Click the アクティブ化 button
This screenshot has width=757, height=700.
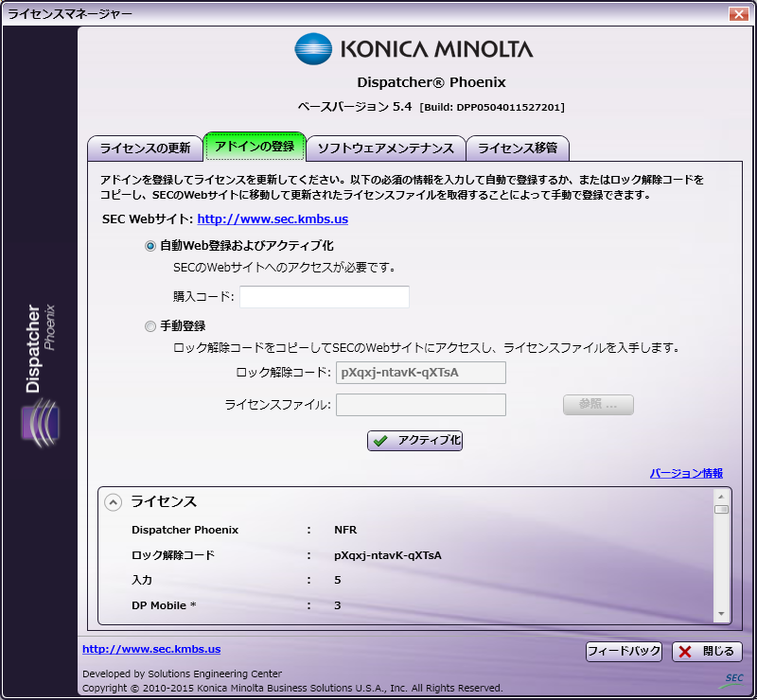[414, 440]
